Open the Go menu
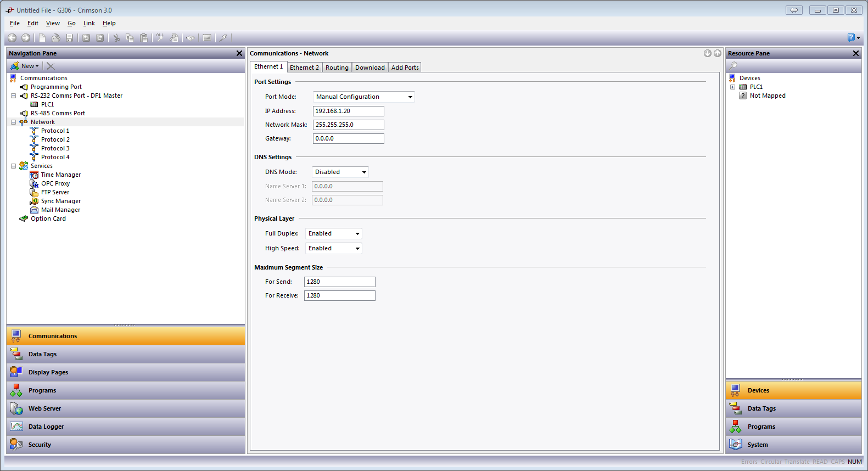The width and height of the screenshot is (868, 471). [x=71, y=23]
